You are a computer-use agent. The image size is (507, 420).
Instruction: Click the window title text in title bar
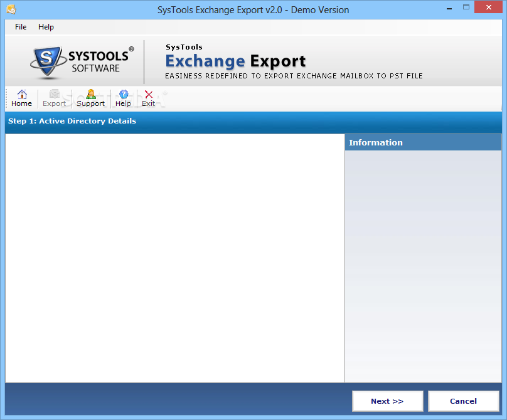point(253,10)
